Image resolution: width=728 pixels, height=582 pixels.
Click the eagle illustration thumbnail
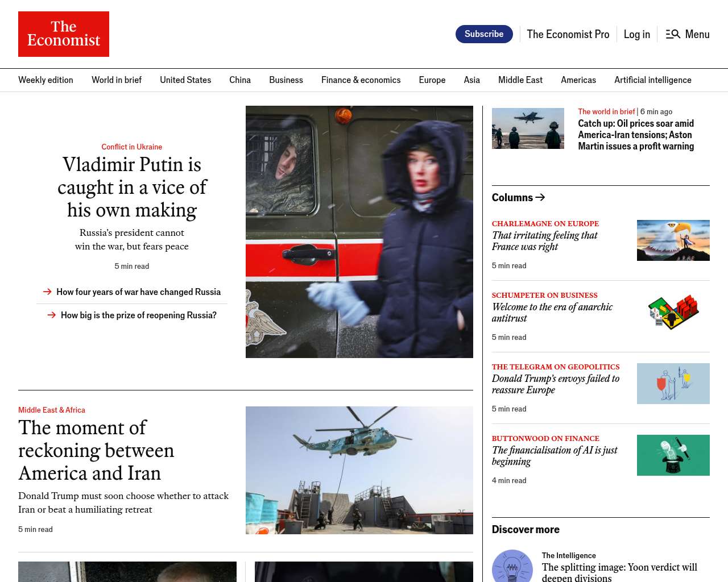point(673,240)
